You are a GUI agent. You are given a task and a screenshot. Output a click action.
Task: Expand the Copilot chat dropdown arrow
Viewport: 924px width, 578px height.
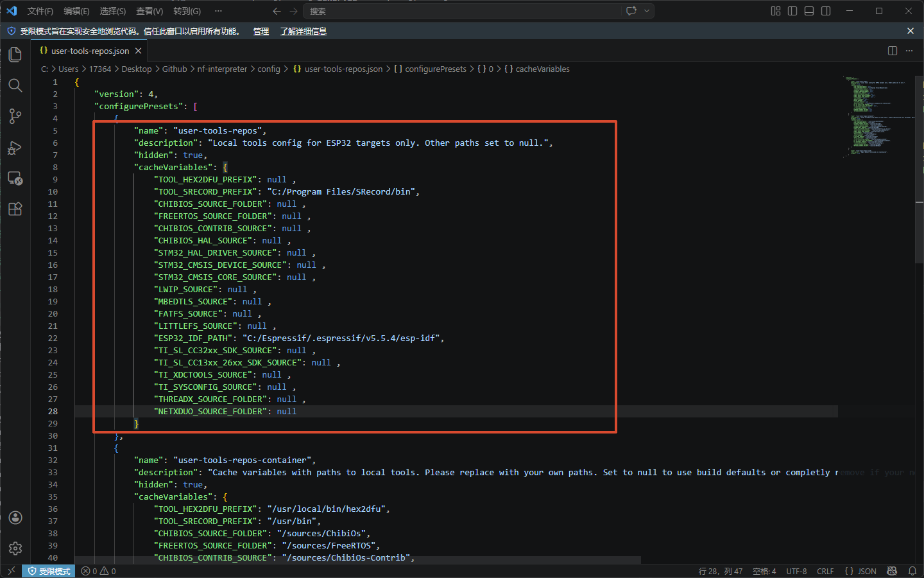(x=647, y=11)
